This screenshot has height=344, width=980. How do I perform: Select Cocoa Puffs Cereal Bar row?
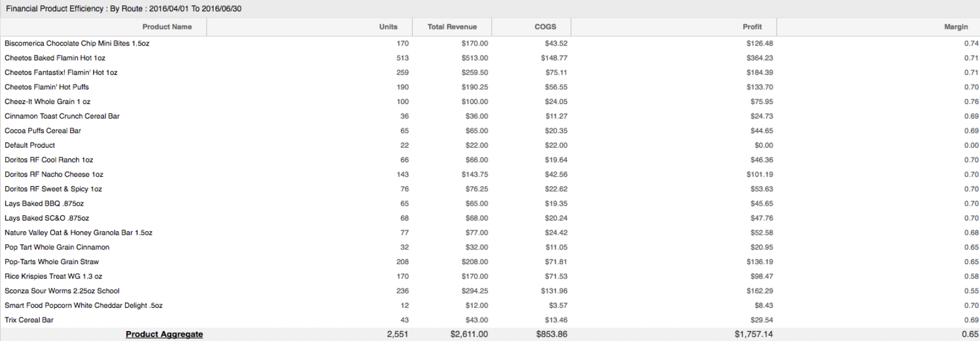[x=490, y=131]
